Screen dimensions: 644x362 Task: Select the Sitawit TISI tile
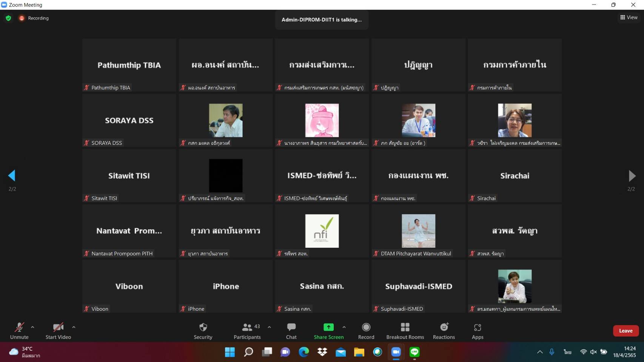(x=129, y=176)
